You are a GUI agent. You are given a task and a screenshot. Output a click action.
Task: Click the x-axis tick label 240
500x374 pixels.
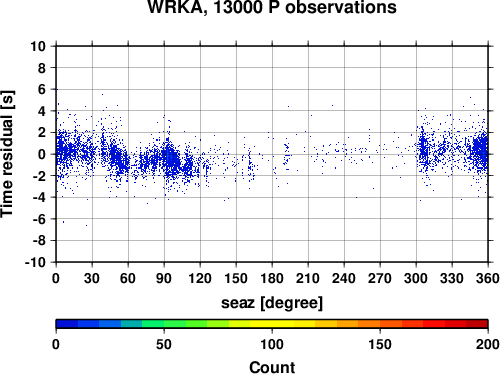tap(344, 278)
